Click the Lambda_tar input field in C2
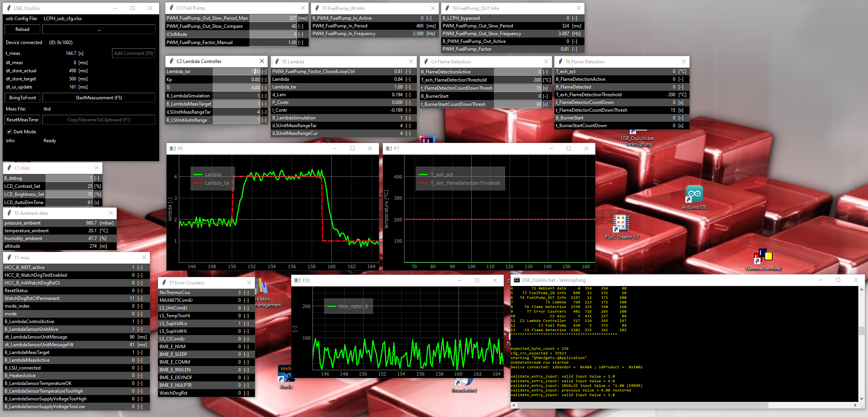868x417 pixels. click(236, 71)
